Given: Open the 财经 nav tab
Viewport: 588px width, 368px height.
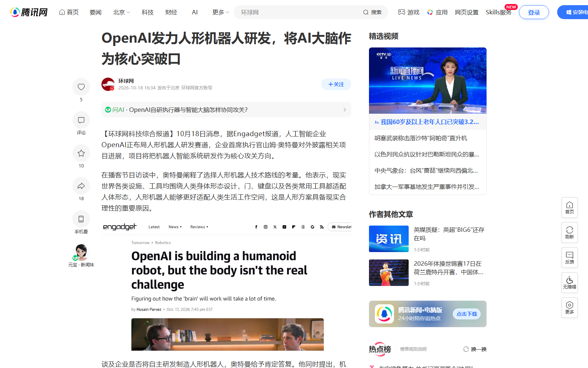Looking at the screenshot, I should tap(171, 12).
